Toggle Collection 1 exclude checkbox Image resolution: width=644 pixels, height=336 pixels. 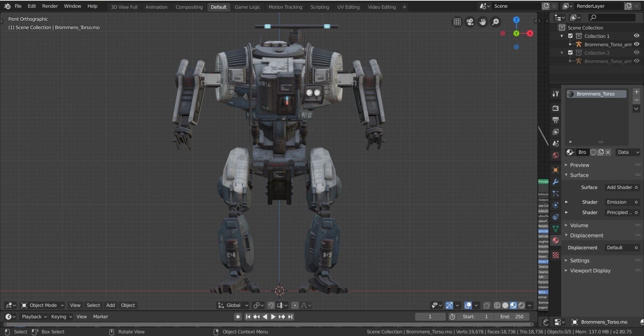coord(570,36)
